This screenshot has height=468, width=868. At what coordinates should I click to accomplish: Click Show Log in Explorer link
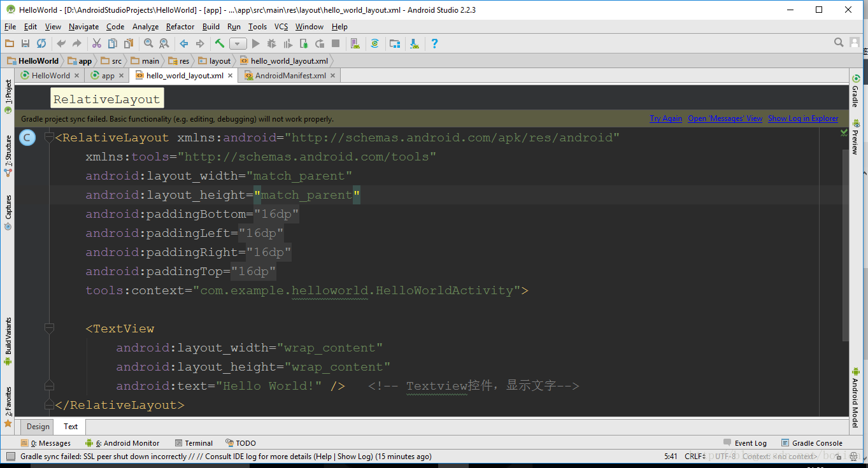click(803, 118)
